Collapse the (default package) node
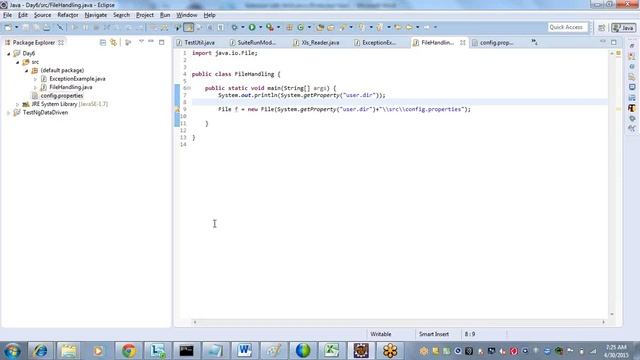 pos(27,71)
